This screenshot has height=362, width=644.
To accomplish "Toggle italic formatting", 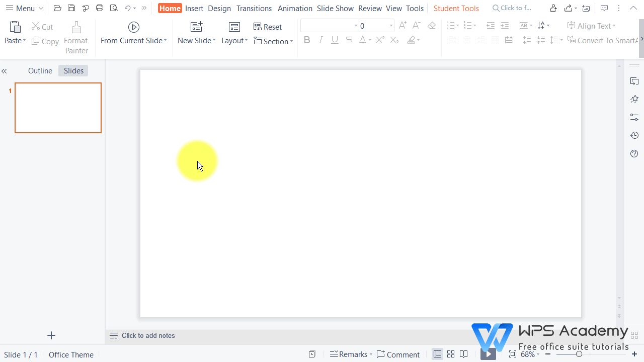I will tap(321, 40).
